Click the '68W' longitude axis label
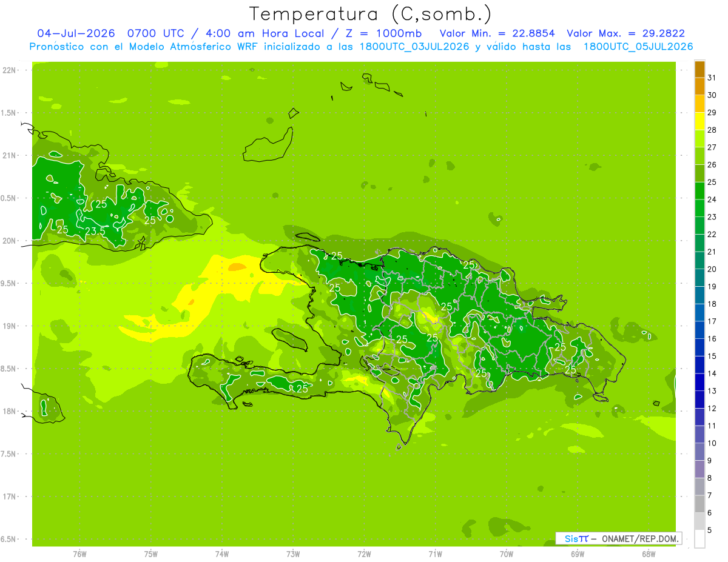Viewport: 728px width, 562px height. coord(649,554)
